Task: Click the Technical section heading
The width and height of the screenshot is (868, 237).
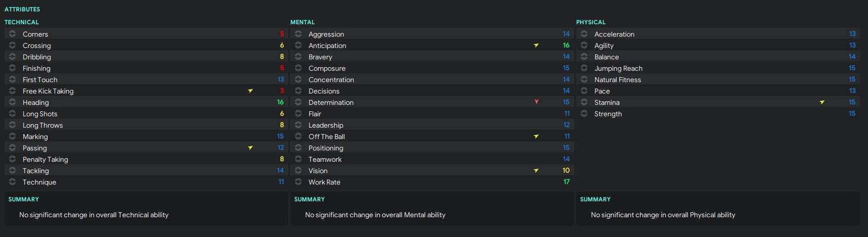Action: [22, 22]
